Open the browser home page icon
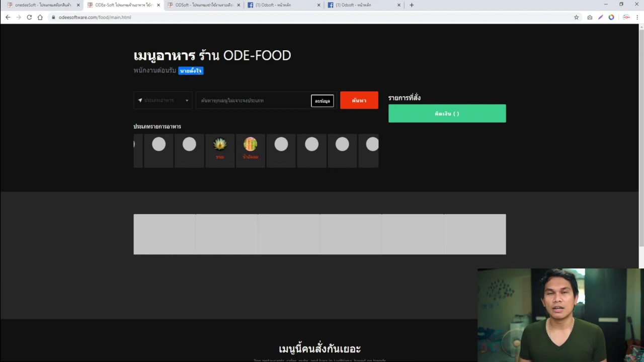Screen dimensions: 644x362 click(40, 17)
